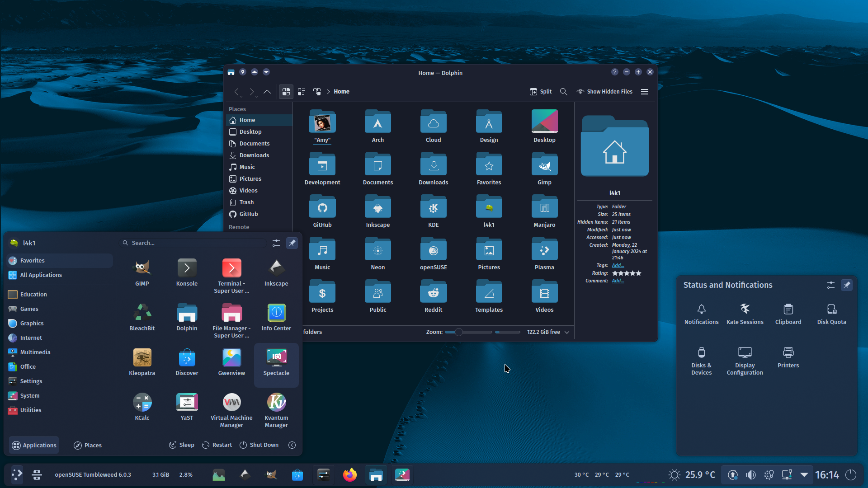
Task: Open the Plasma folder in Dolphin
Action: pyautogui.click(x=544, y=254)
